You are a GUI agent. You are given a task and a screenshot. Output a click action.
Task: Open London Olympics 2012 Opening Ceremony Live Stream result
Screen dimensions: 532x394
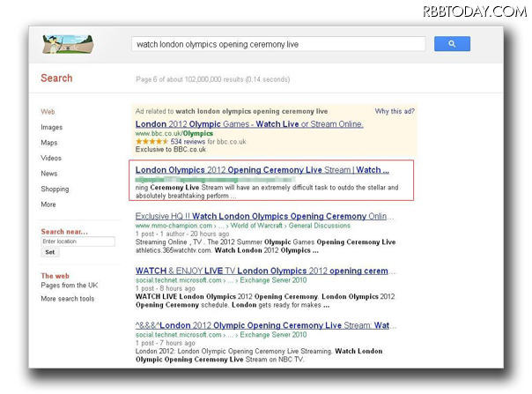click(262, 170)
